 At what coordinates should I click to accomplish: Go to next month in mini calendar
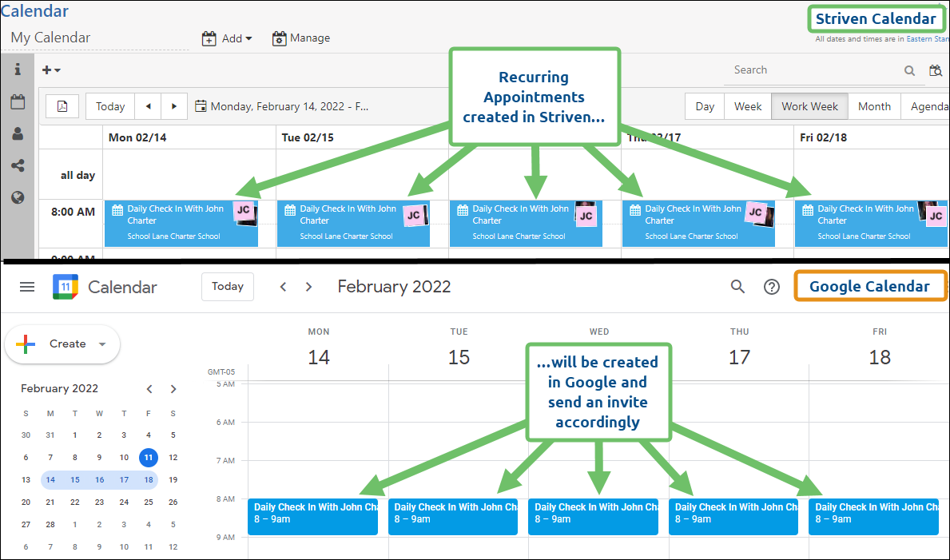(x=173, y=389)
